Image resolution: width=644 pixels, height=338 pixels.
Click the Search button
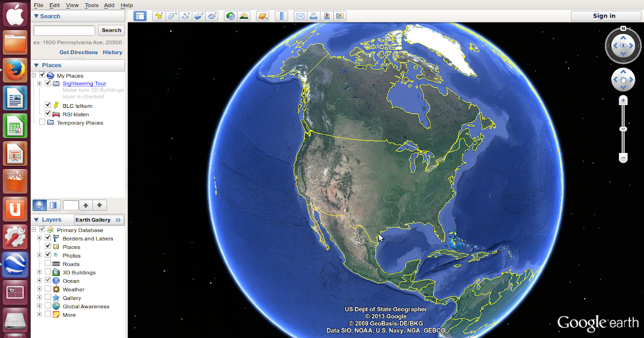click(x=112, y=31)
